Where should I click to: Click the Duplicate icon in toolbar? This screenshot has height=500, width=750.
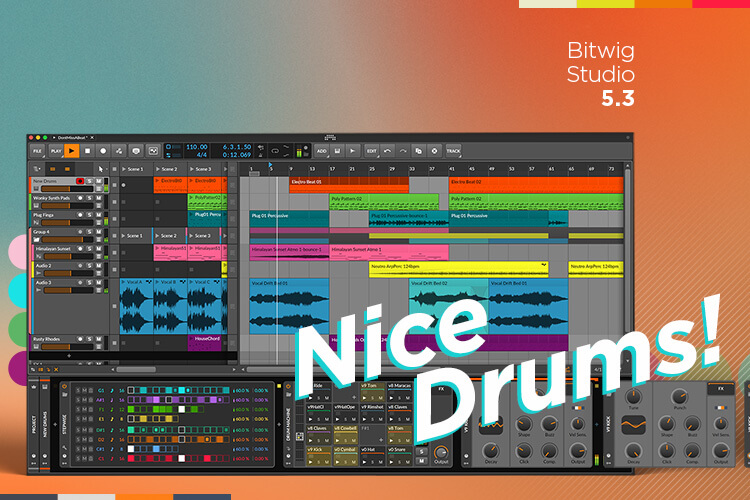click(419, 151)
